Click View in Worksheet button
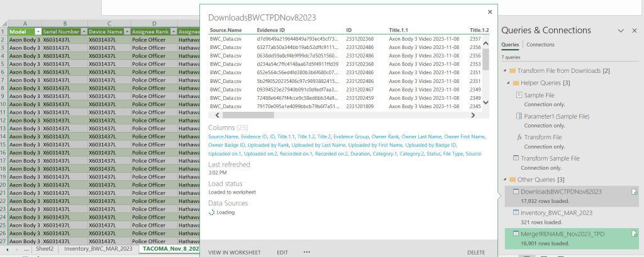Image resolution: width=644 pixels, height=257 pixels. point(235,252)
